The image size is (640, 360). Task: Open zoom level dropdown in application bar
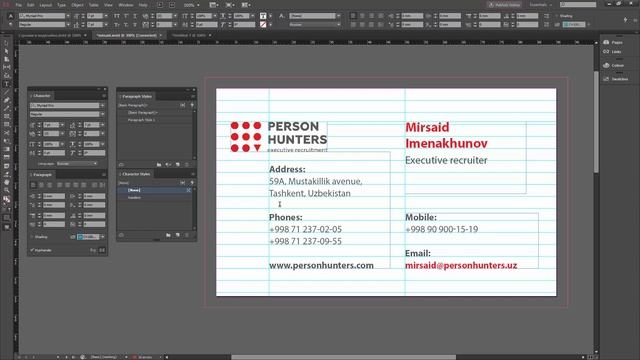coord(198,5)
